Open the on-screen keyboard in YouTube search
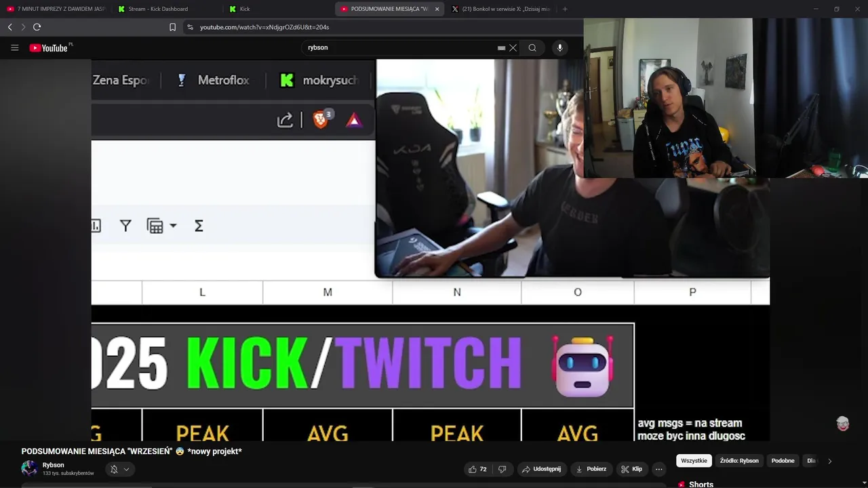The height and width of the screenshot is (488, 868). pyautogui.click(x=501, y=48)
